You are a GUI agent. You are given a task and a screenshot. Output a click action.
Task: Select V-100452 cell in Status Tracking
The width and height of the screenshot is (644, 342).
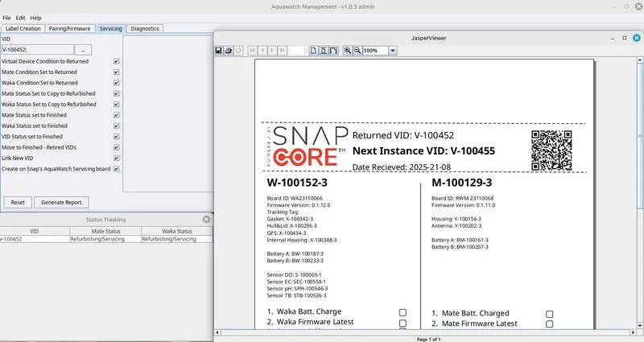[x=35, y=239]
